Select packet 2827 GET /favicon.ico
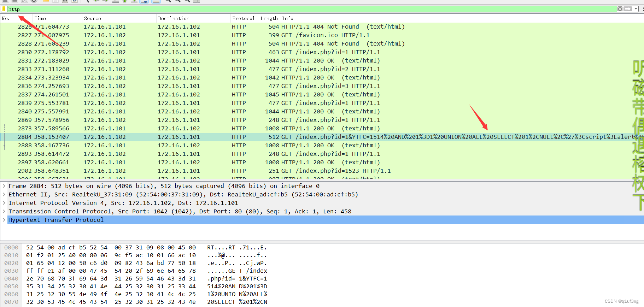Screen dimensions: 644x307 coord(322,35)
